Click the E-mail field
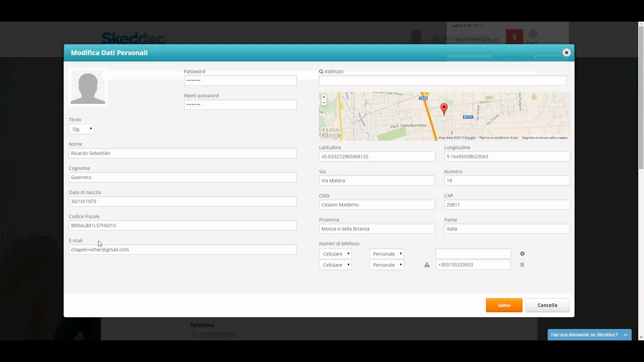The image size is (644, 362). tap(183, 249)
